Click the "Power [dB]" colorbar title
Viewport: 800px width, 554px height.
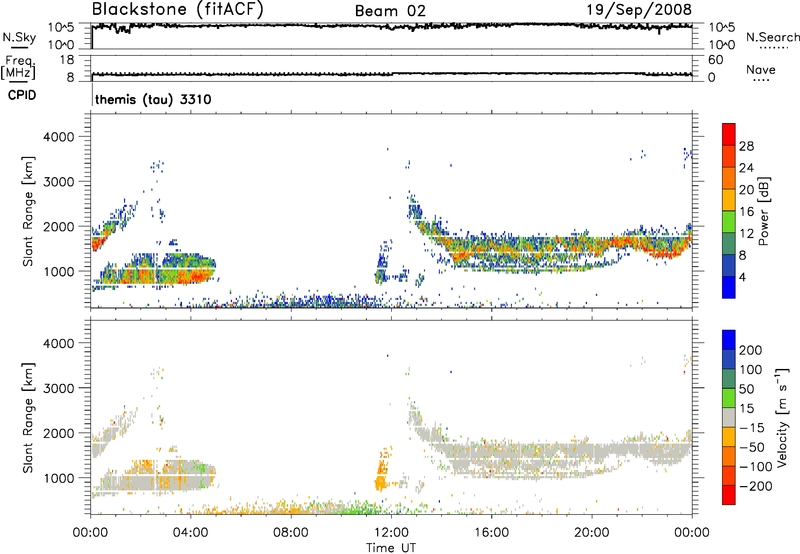coord(764,211)
